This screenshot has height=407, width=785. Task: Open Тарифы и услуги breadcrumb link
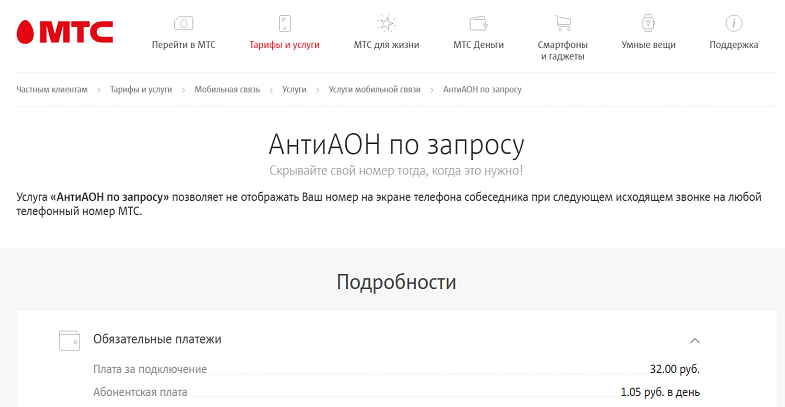(x=141, y=90)
